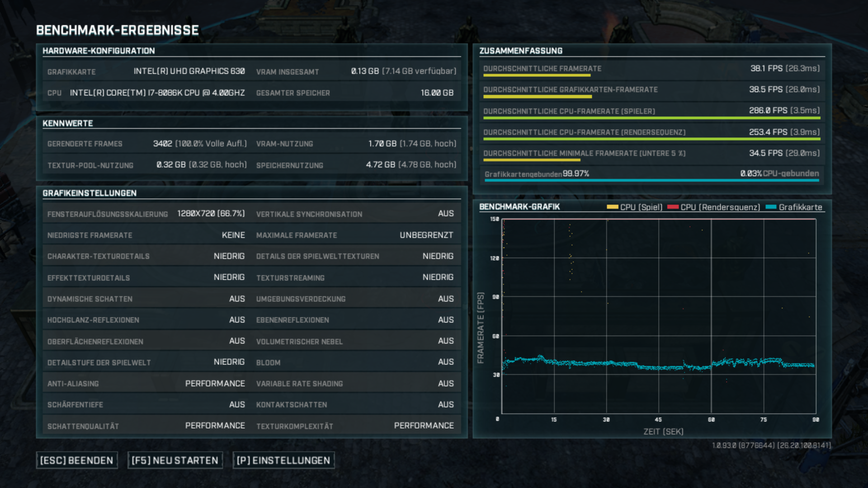
Task: Select the Maximale Framerate Unbegrenzt row
Action: pos(355,235)
